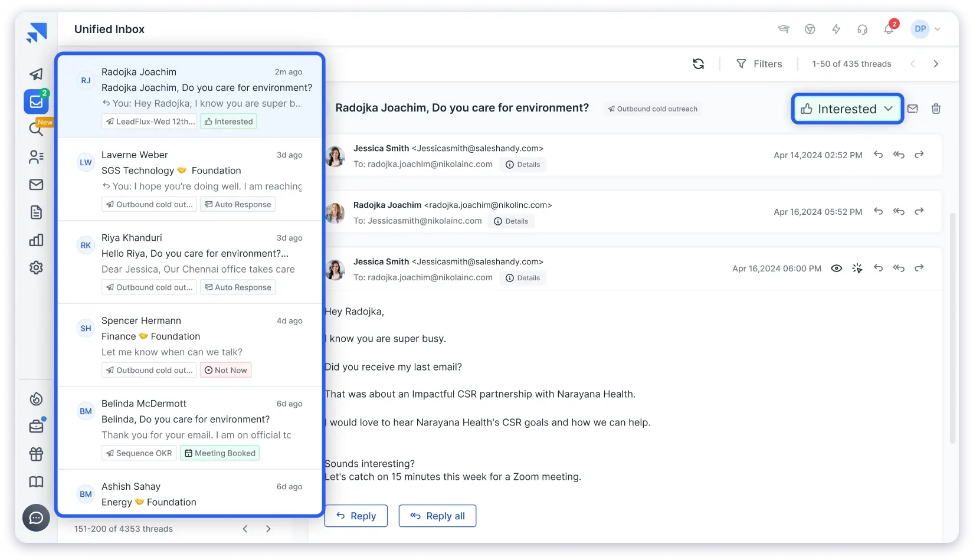Go to next page of threads

pyautogui.click(x=936, y=64)
